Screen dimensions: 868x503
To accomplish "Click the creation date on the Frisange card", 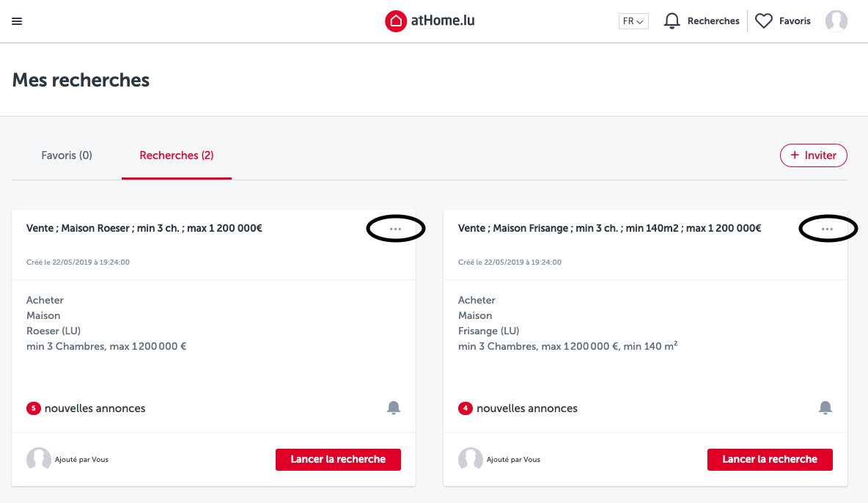I will (x=510, y=262).
